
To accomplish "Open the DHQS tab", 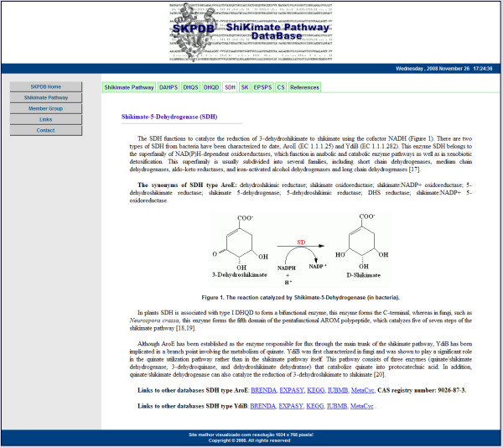I will coord(190,87).
